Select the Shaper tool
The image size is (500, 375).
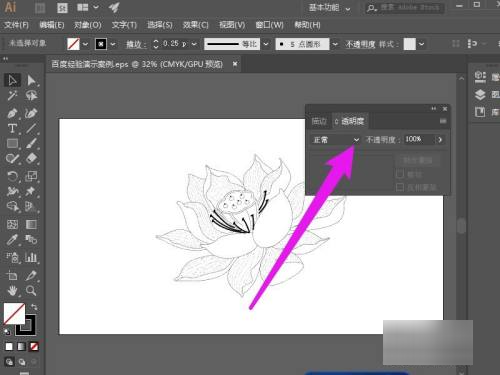point(12,159)
